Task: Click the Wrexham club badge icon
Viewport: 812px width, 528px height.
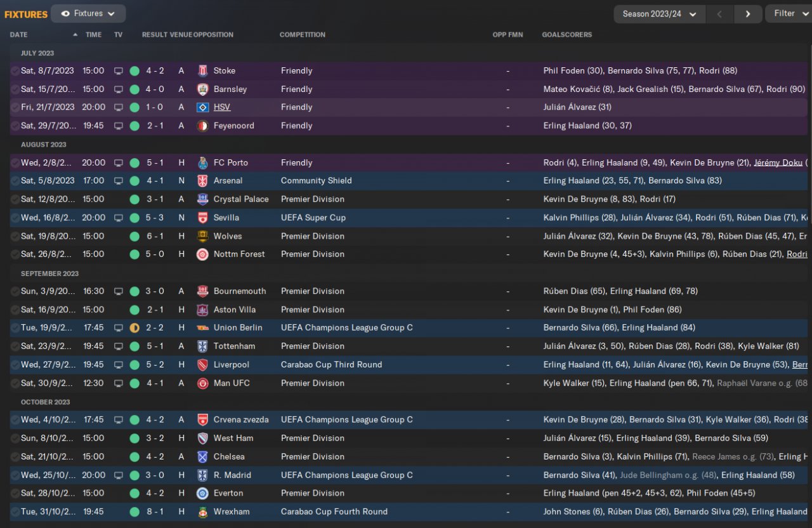Action: (202, 511)
